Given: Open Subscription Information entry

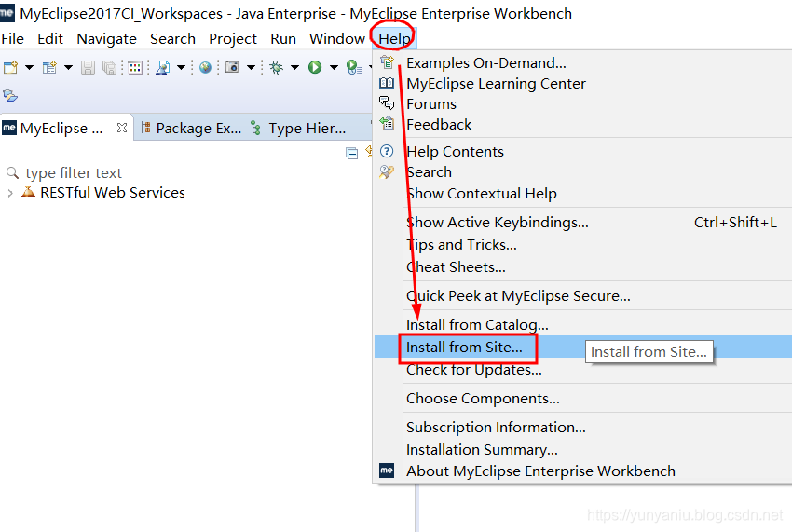Looking at the screenshot, I should (583, 428).
